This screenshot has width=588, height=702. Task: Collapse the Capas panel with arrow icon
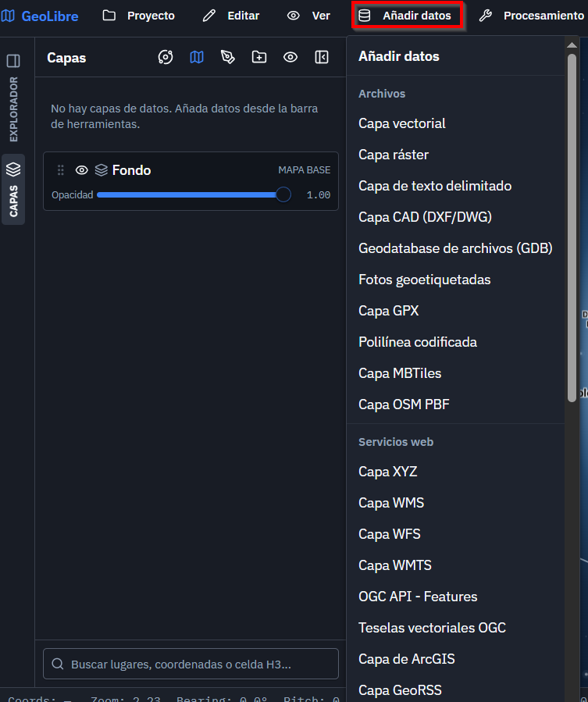pos(322,57)
